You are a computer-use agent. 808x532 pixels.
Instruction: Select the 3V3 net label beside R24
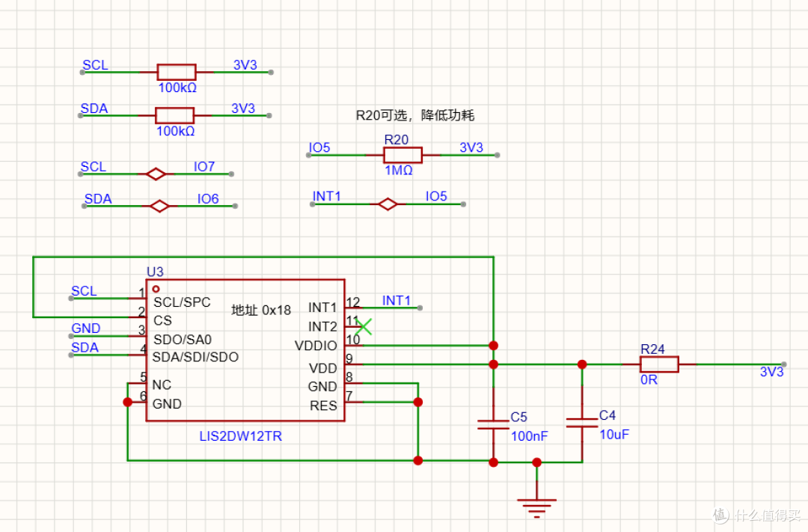772,372
